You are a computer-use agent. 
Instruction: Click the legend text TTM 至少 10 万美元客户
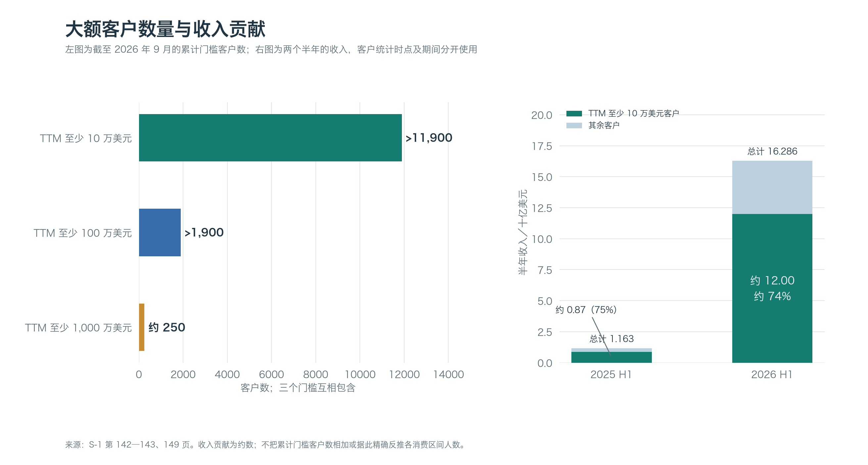coord(634,113)
